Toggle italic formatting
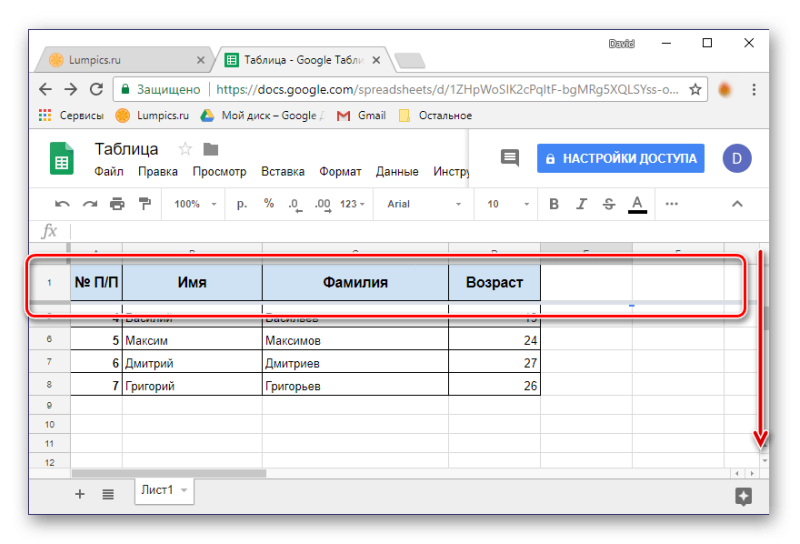This screenshot has height=544, width=800. pos(581,204)
